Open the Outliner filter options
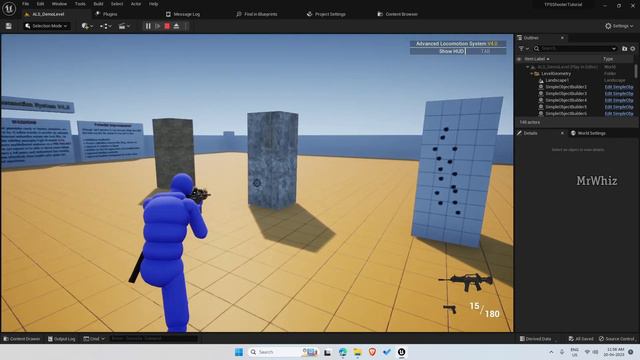Image resolution: width=640 pixels, height=360 pixels. pos(523,48)
